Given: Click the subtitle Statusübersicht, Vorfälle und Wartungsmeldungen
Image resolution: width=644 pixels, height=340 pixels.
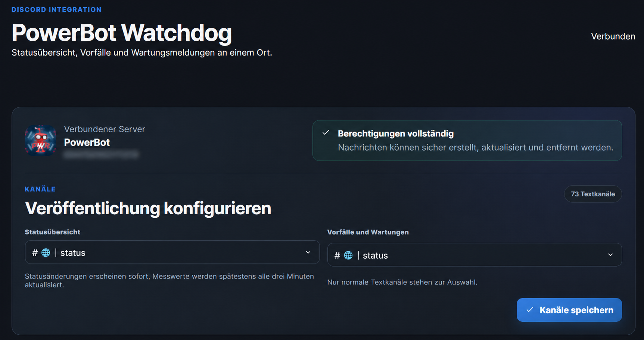Looking at the screenshot, I should 142,53.
